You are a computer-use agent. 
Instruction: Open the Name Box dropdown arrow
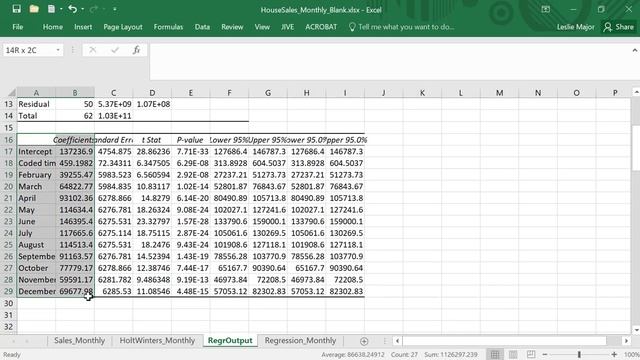coord(58,50)
